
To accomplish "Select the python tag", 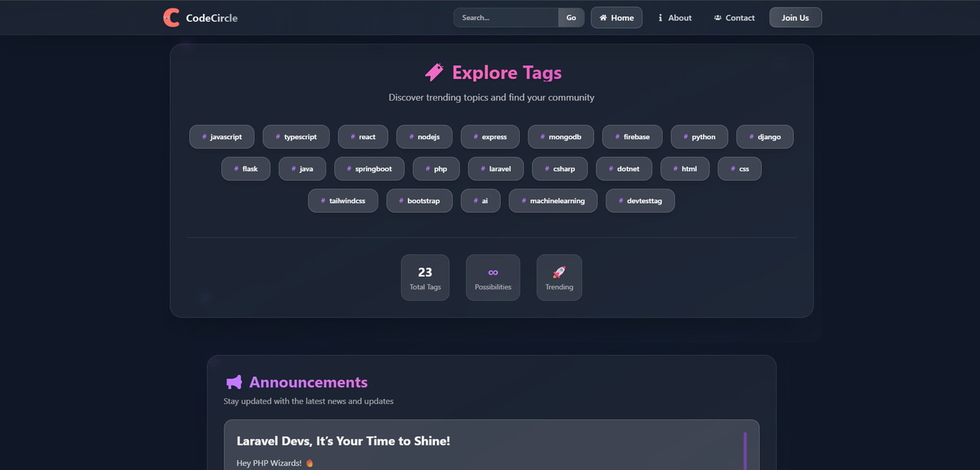I will [699, 137].
